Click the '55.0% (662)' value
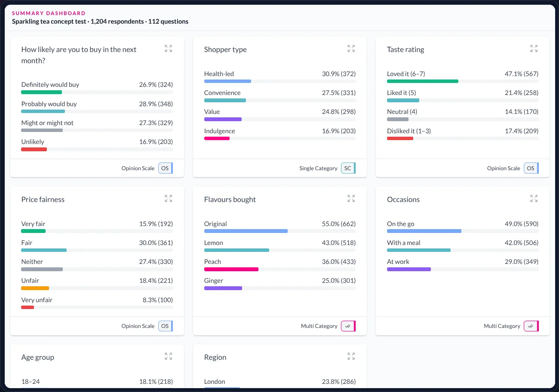The width and height of the screenshot is (559, 392). tap(339, 224)
